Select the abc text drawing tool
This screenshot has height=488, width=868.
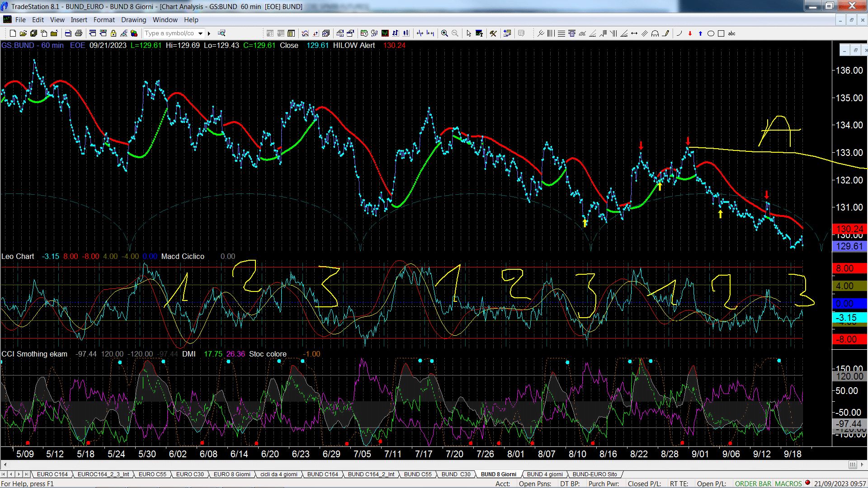(x=732, y=33)
